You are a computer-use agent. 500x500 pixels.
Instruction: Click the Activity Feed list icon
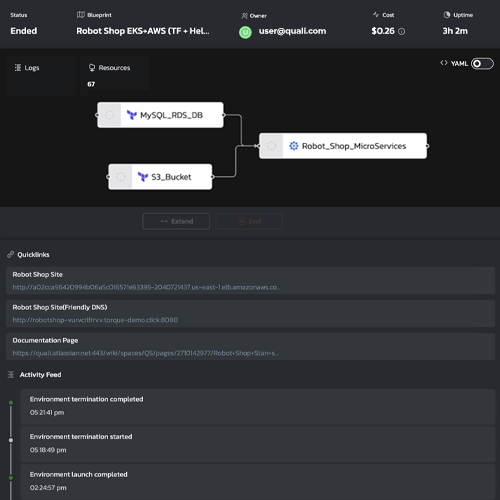pyautogui.click(x=11, y=375)
